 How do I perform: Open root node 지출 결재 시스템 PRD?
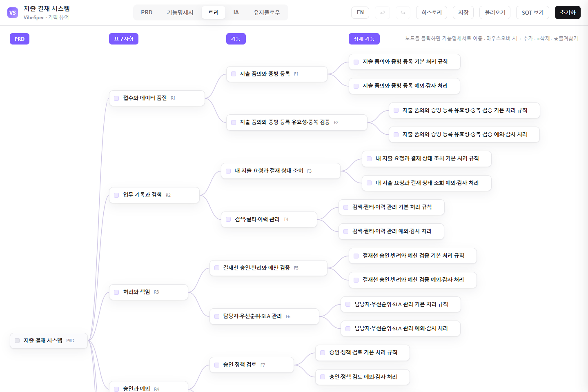coord(49,341)
